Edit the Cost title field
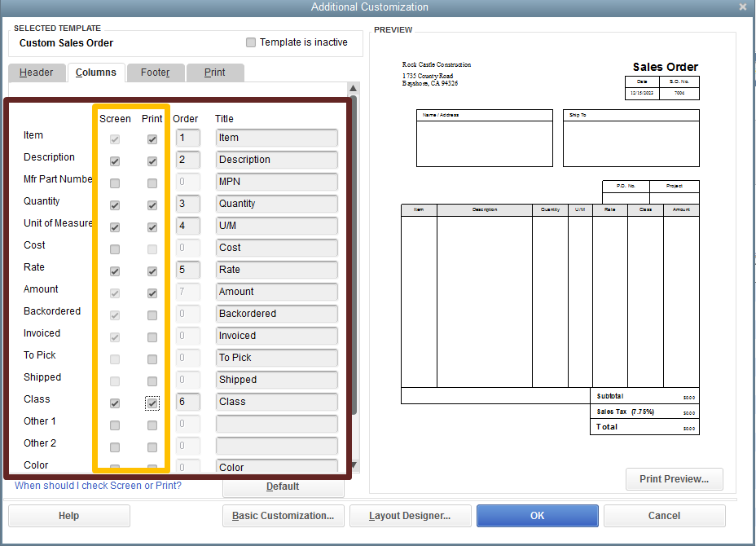Viewport: 756px width, 546px height. point(277,248)
